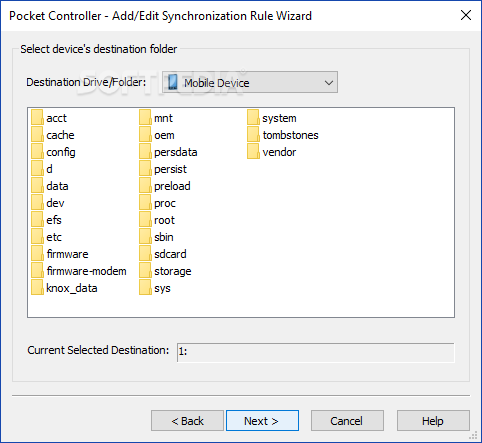Viewport: 482px width, 443px height.
Task: Click the 'config' folder name
Action: pyautogui.click(x=61, y=152)
